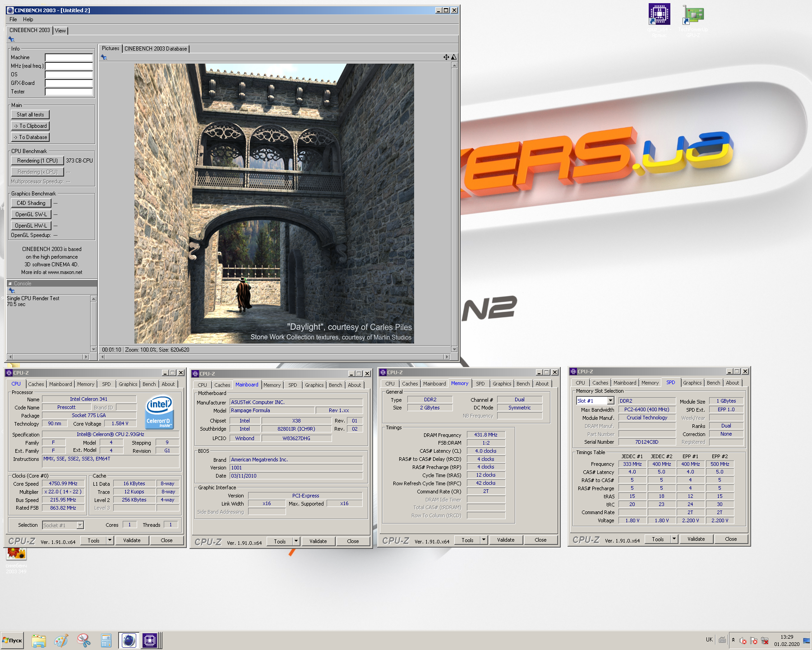Switch to the View tab in Cinebench

pos(60,31)
